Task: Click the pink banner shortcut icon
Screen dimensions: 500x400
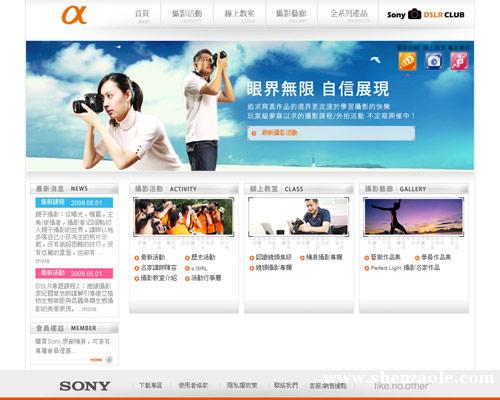Action: point(459,61)
